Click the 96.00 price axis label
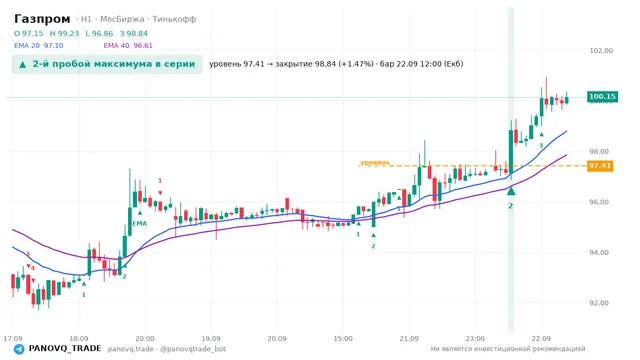This screenshot has width=640, height=360. (x=599, y=202)
